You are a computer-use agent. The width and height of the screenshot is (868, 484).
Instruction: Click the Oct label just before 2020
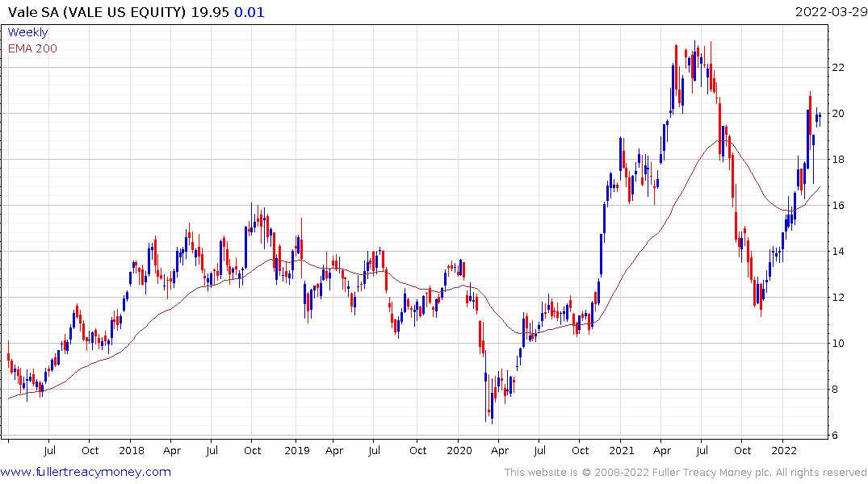point(418,451)
